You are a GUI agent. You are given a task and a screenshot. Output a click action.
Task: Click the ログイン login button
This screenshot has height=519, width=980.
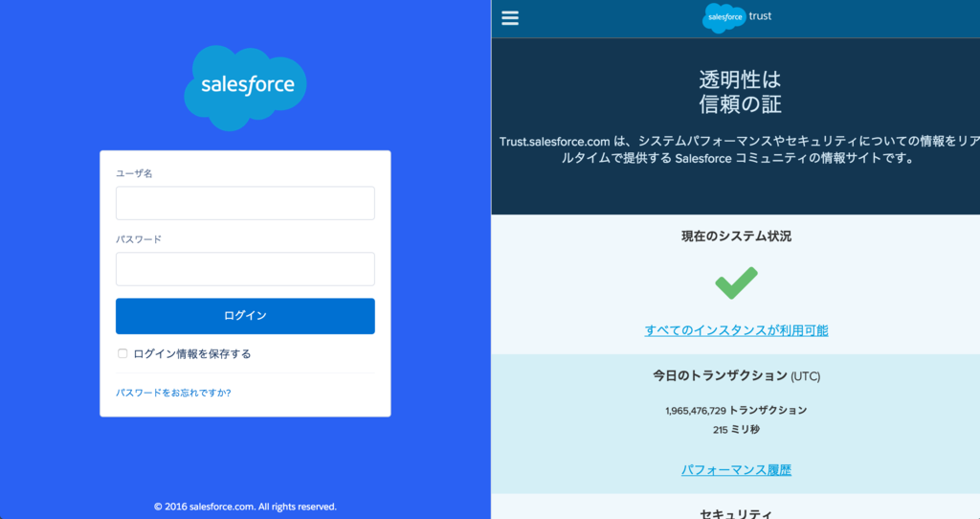[245, 316]
